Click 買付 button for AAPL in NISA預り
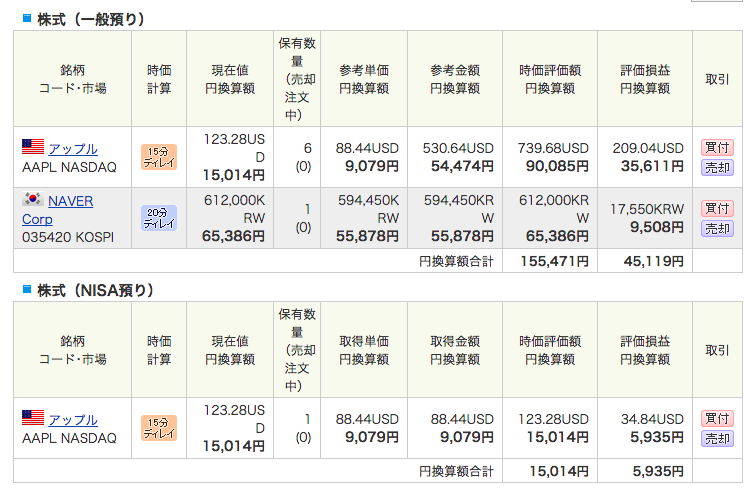The height and width of the screenshot is (501, 755). (x=717, y=418)
